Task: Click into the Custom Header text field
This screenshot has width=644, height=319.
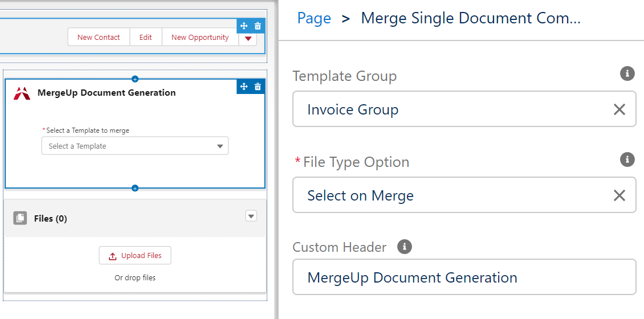Action: pyautogui.click(x=464, y=277)
